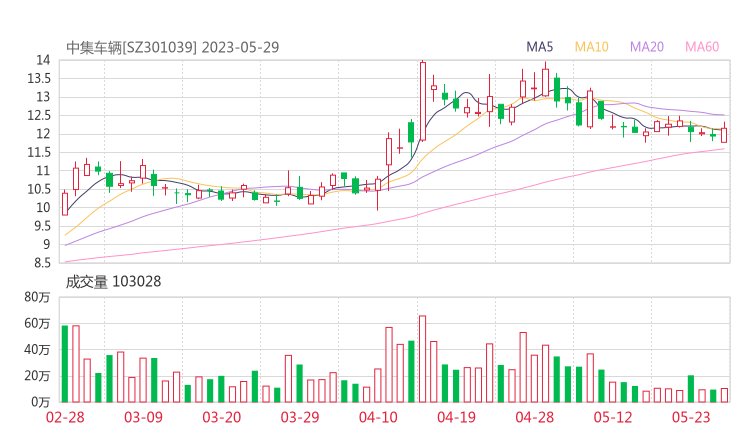Click the 13.5 price axis label
The height and width of the screenshot is (440, 740).
(x=39, y=78)
